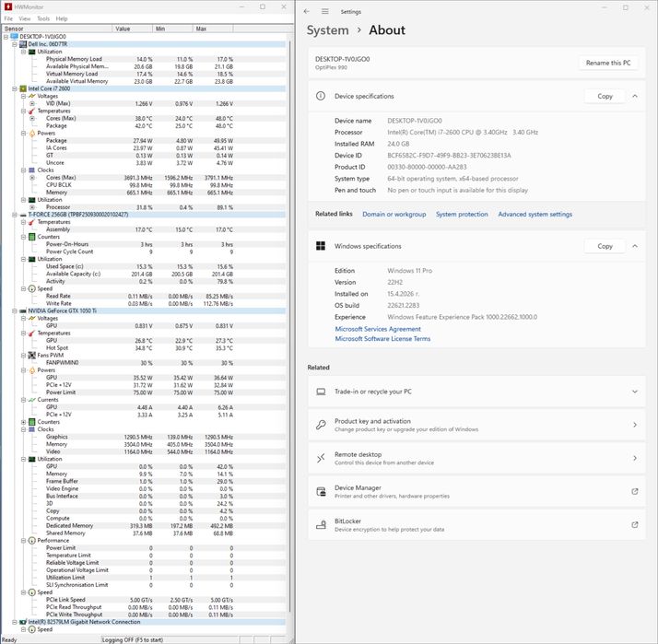
Task: Click the HWMonitor app icon in title bar
Action: pos(8,6)
